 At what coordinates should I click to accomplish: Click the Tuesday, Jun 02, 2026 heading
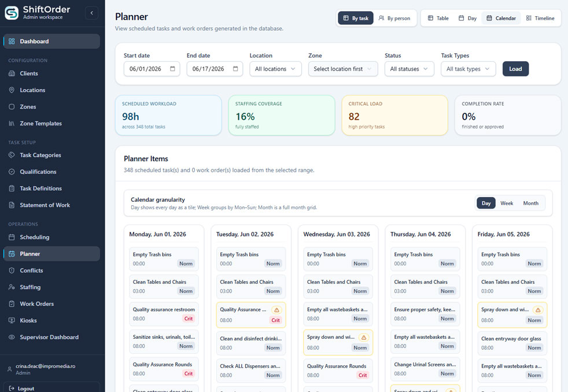point(245,234)
